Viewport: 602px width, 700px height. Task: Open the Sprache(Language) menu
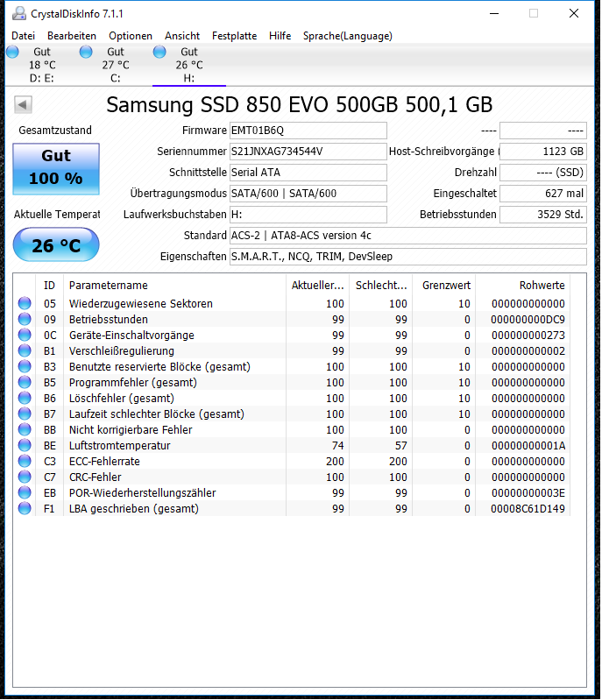348,36
